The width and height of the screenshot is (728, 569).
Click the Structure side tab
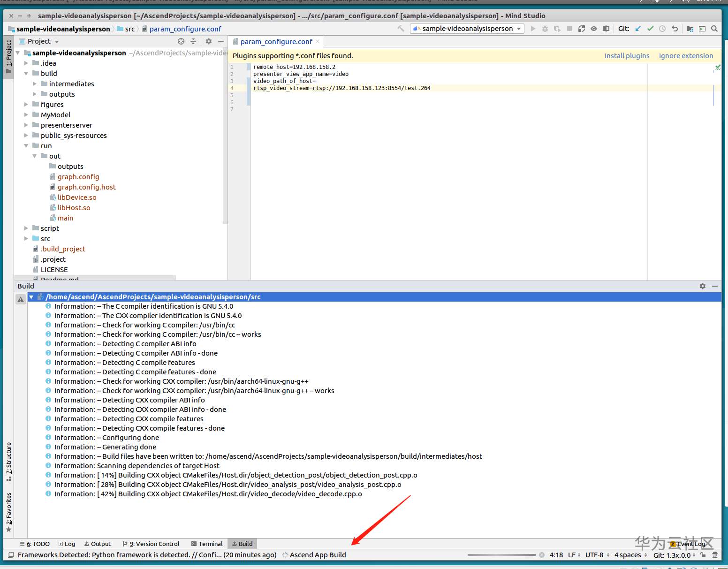click(x=8, y=462)
